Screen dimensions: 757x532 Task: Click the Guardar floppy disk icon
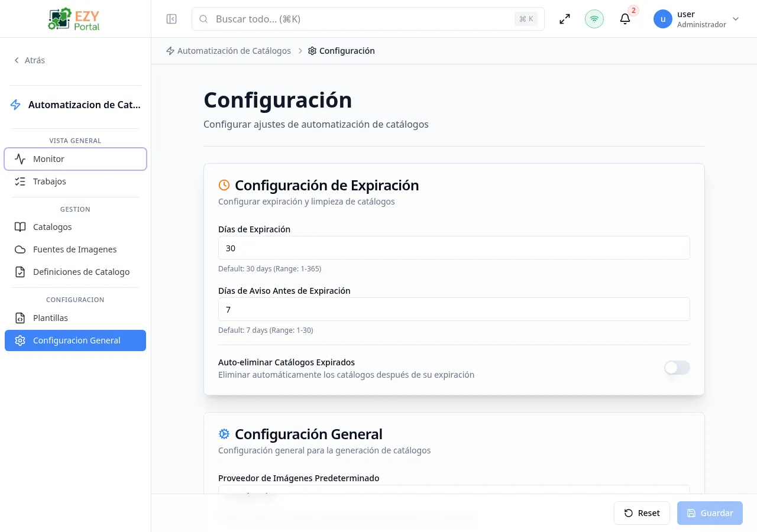tap(691, 513)
